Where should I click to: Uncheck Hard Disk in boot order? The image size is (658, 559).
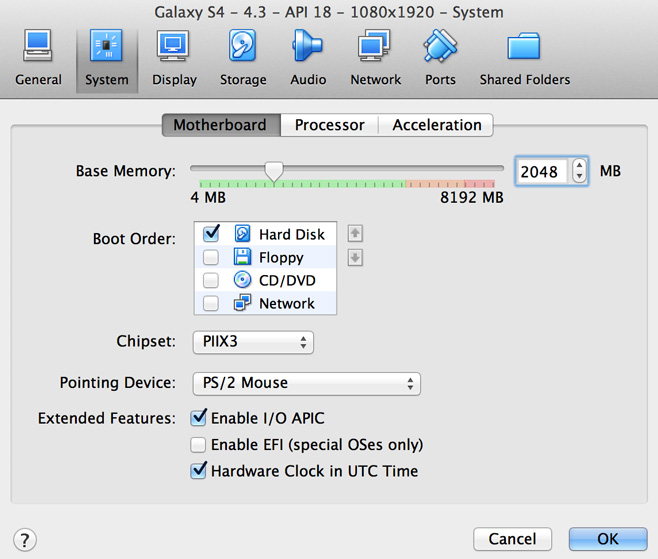[x=211, y=234]
